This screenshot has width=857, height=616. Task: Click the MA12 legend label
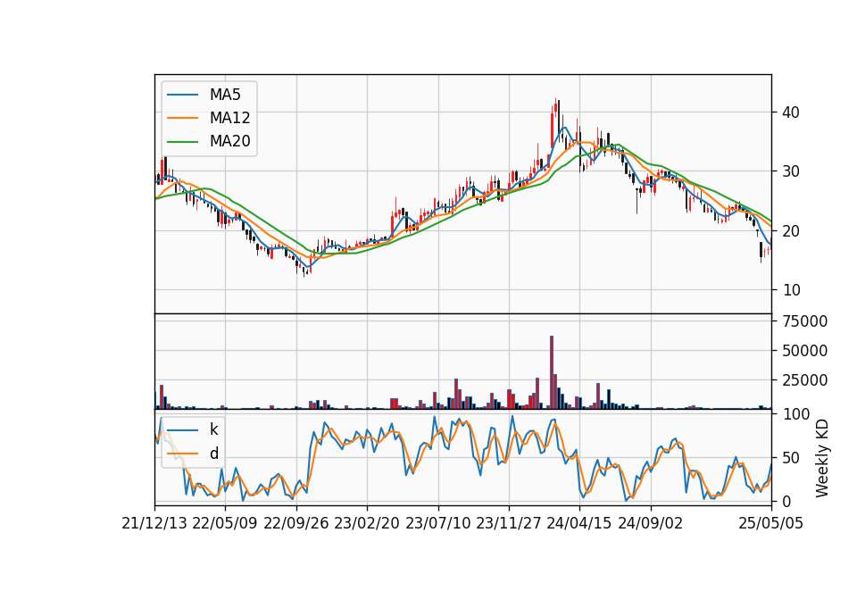(x=229, y=118)
